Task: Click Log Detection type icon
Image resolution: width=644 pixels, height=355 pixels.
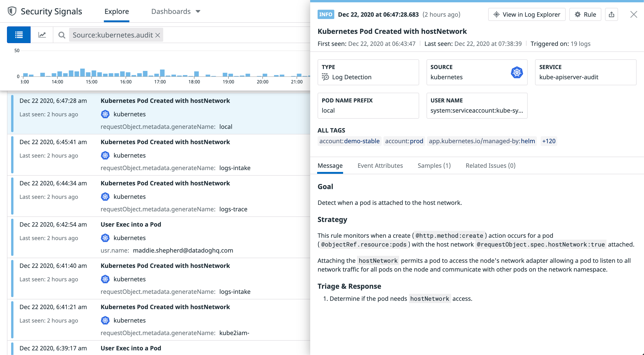Action: (325, 77)
